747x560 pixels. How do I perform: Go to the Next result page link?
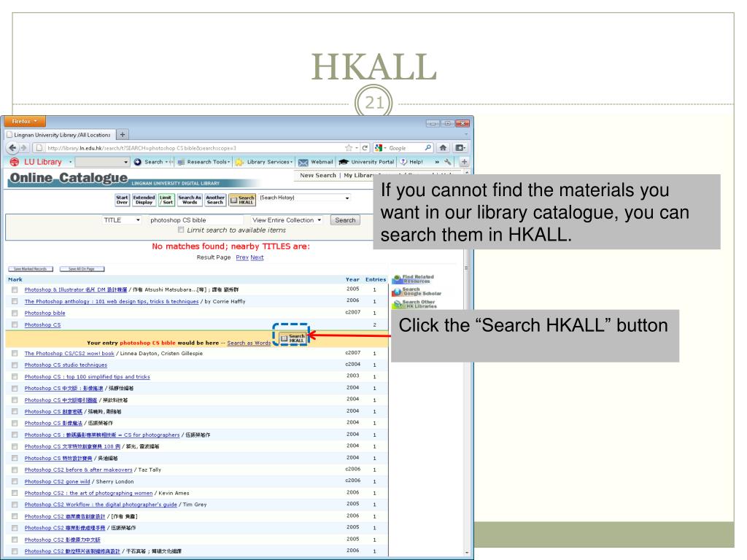click(257, 257)
